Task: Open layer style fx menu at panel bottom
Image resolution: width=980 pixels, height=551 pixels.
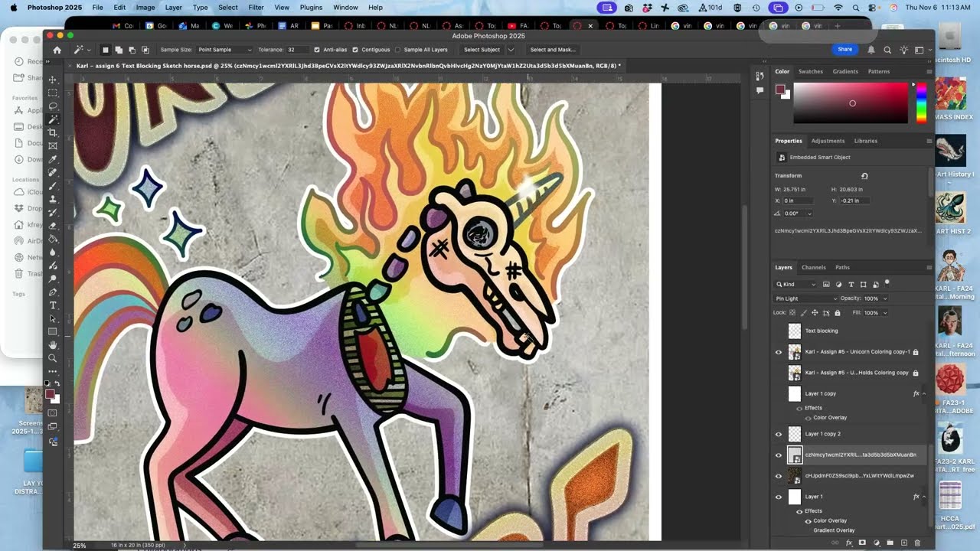Action: (x=848, y=543)
